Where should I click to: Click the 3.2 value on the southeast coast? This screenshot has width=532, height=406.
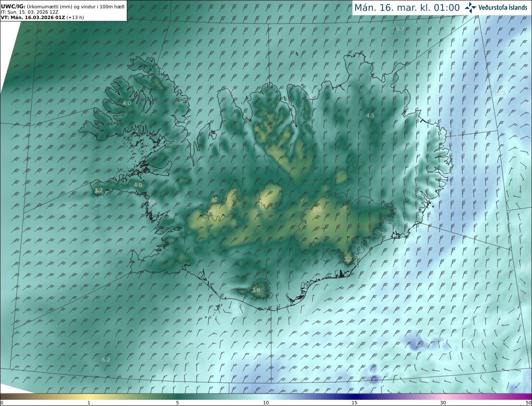coord(348,259)
